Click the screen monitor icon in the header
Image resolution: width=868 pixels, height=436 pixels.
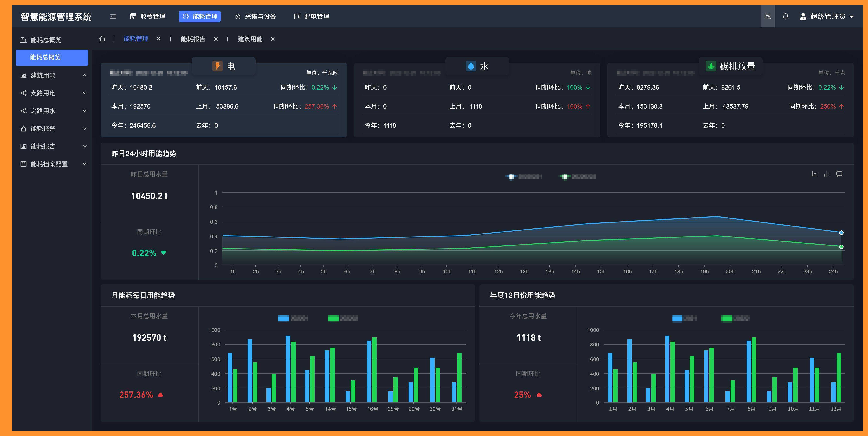(768, 16)
